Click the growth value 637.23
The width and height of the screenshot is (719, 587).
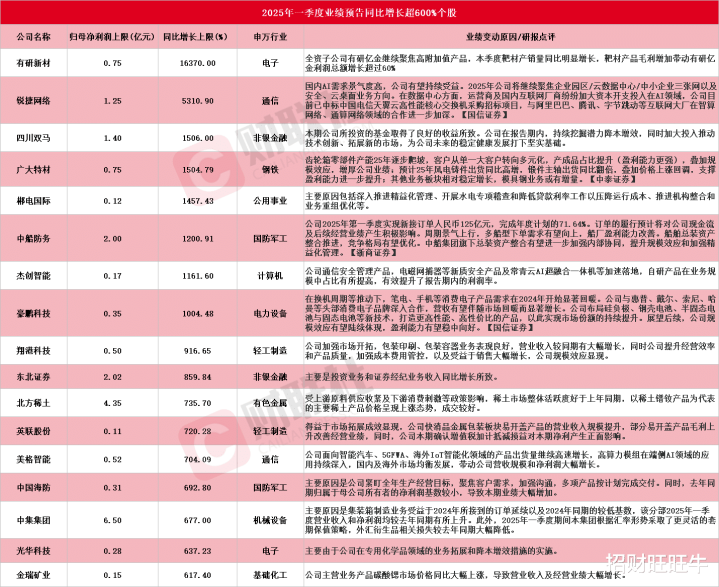[198, 551]
